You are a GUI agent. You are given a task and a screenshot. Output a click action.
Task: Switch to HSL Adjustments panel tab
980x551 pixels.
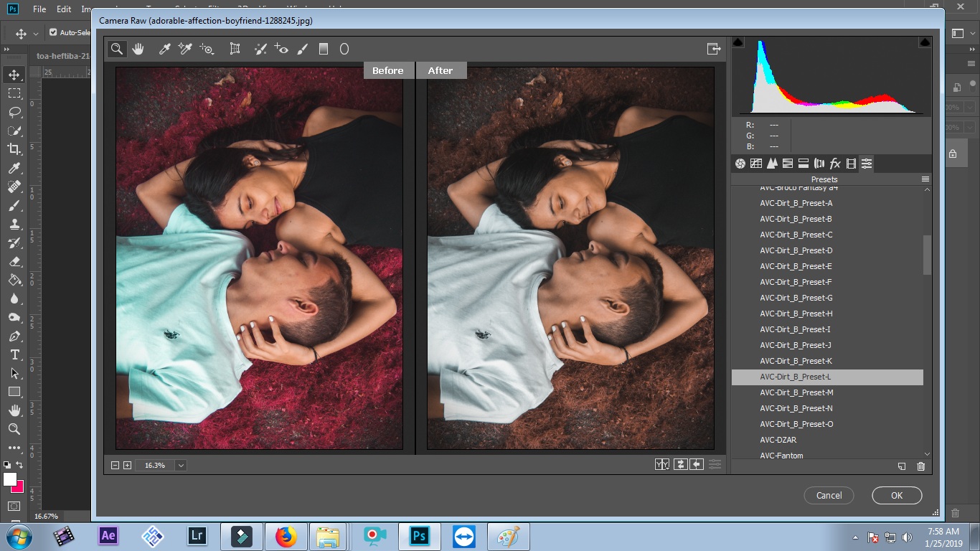click(x=788, y=164)
